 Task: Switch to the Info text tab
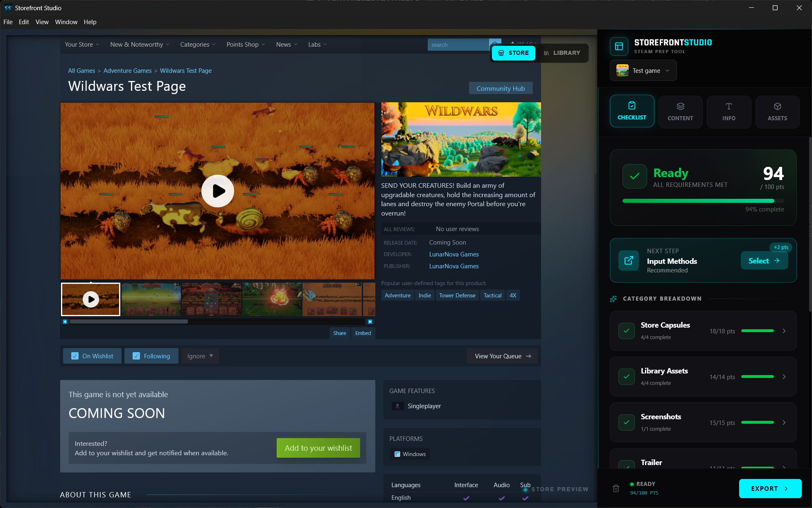coord(729,112)
